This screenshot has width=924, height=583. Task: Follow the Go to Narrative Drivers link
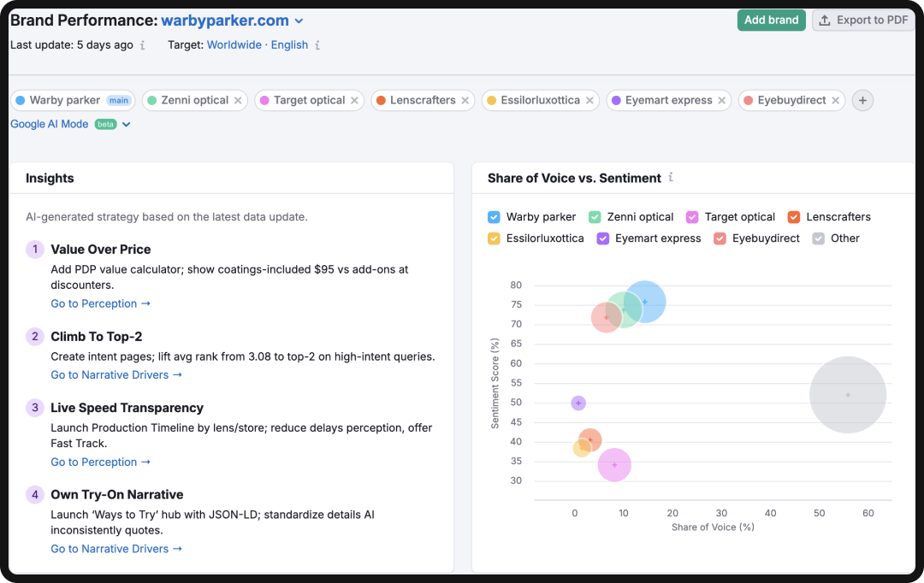tap(116, 374)
